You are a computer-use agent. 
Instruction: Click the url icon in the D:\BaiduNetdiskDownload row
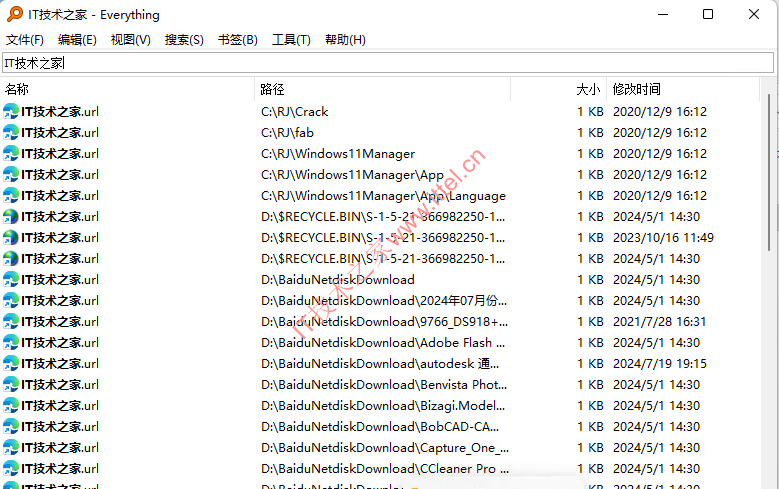coord(10,280)
